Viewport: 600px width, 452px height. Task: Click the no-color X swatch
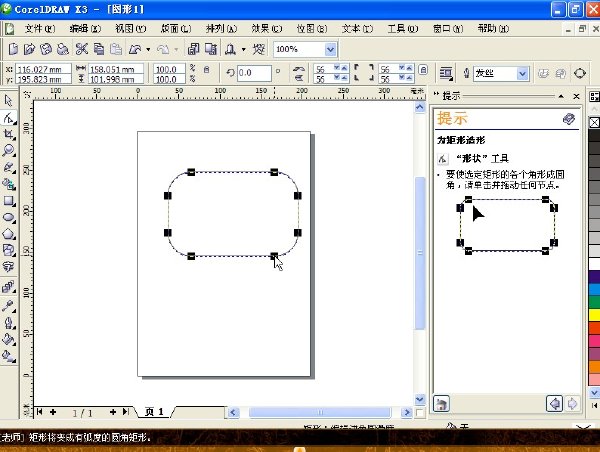pyautogui.click(x=594, y=122)
